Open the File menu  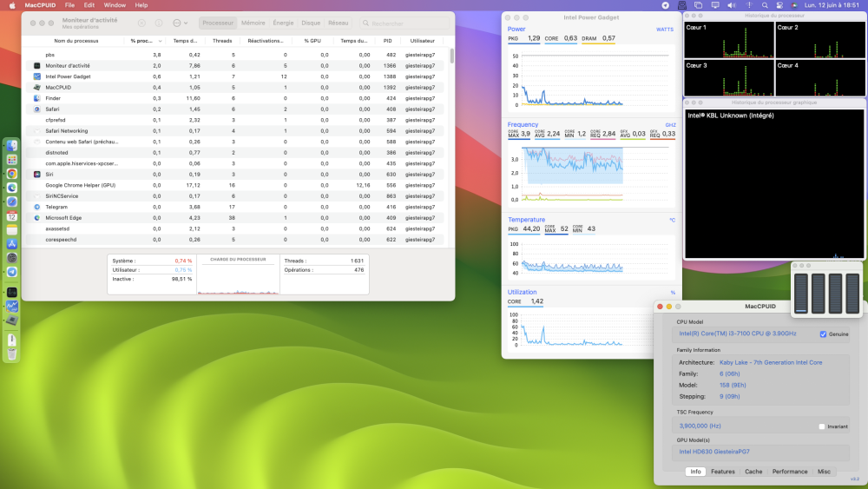pos(69,5)
